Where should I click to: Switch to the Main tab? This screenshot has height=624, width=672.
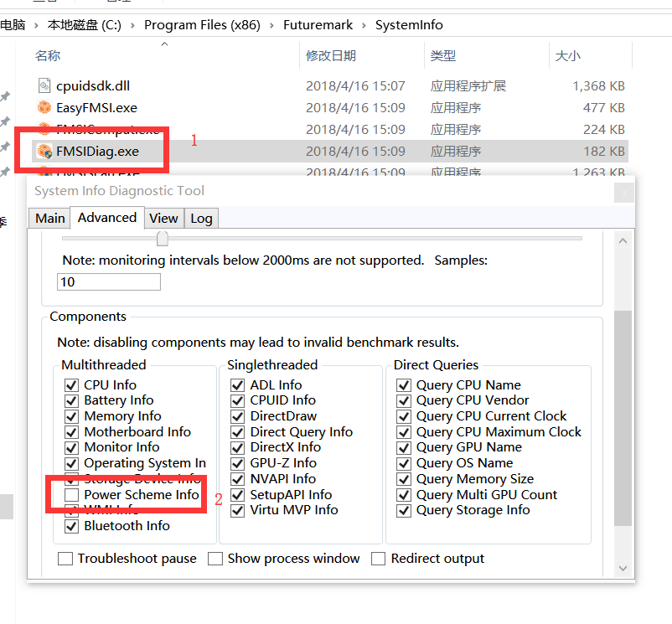49,218
